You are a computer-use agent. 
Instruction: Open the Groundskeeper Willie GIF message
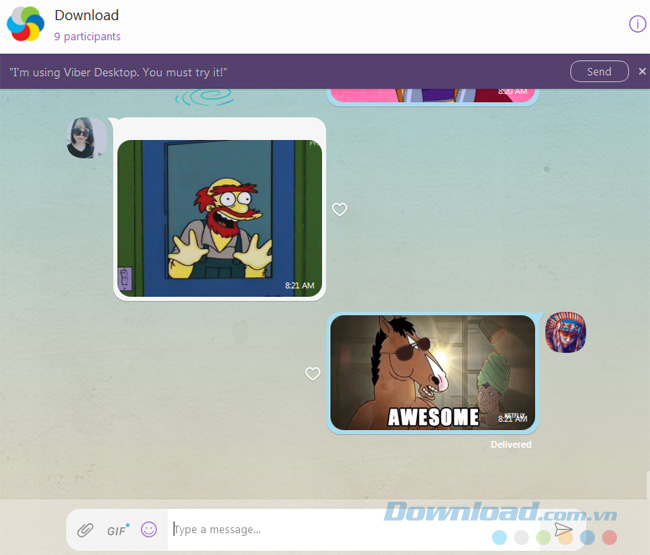click(219, 218)
